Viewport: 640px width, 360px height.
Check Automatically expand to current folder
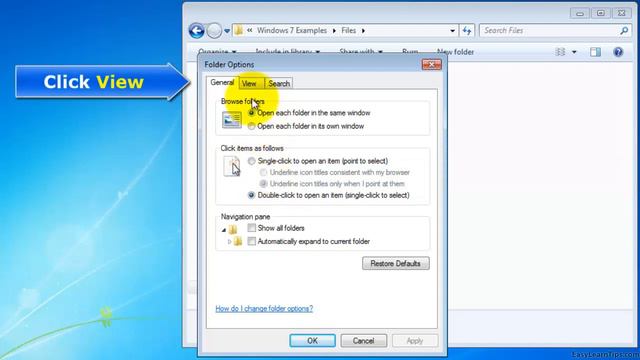click(252, 241)
